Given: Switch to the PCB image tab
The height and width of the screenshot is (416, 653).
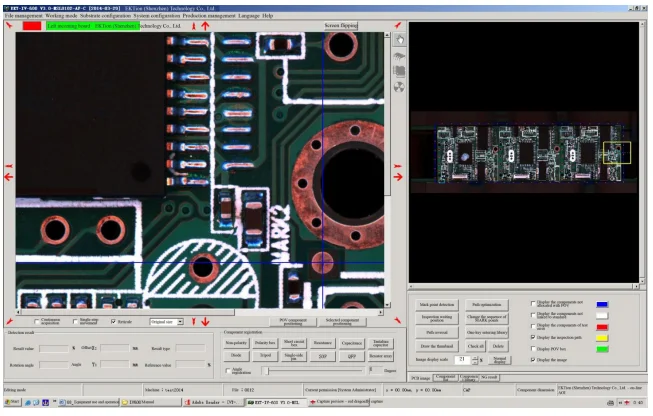Looking at the screenshot, I should point(421,377).
